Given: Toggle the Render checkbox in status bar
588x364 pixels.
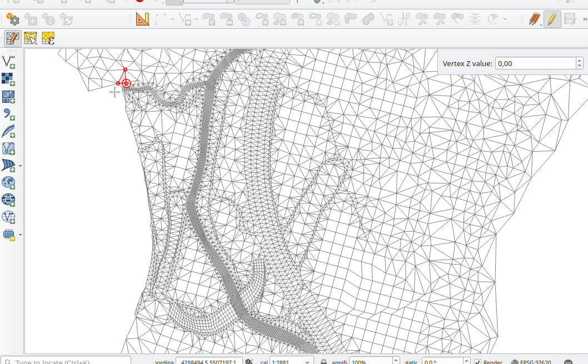Looking at the screenshot, I should 477,362.
